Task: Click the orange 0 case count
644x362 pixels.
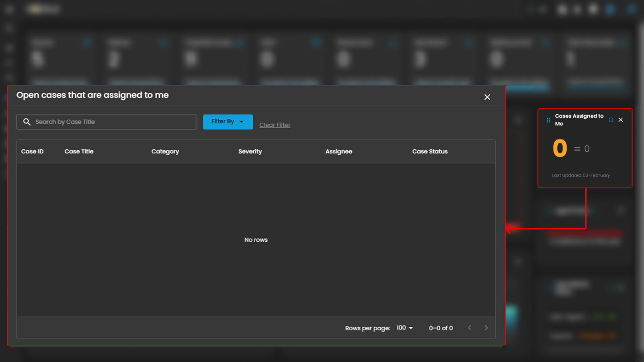Action: (560, 149)
